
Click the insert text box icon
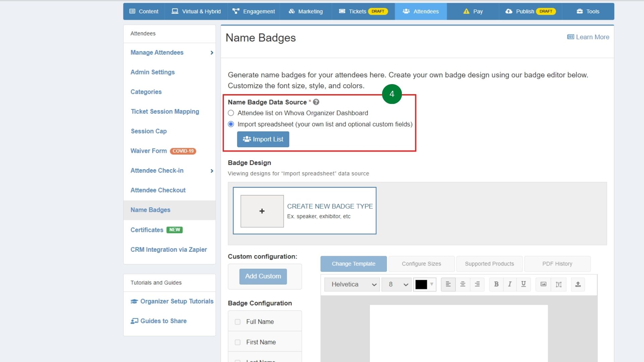[x=558, y=284]
